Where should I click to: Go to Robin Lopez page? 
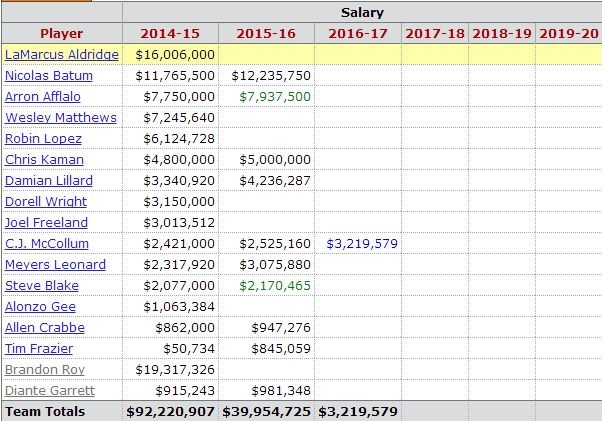click(x=43, y=139)
